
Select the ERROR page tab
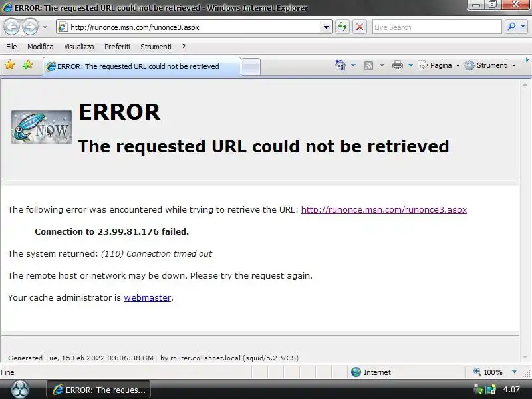tap(142, 66)
